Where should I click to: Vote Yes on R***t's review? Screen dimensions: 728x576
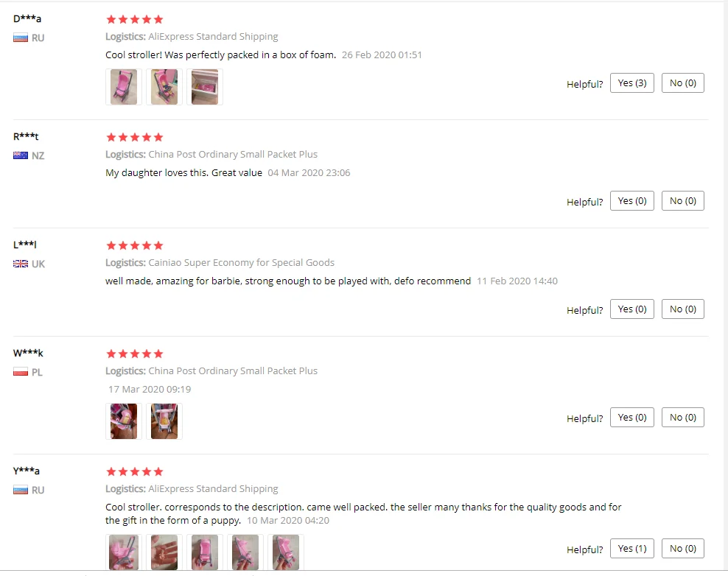(x=632, y=201)
